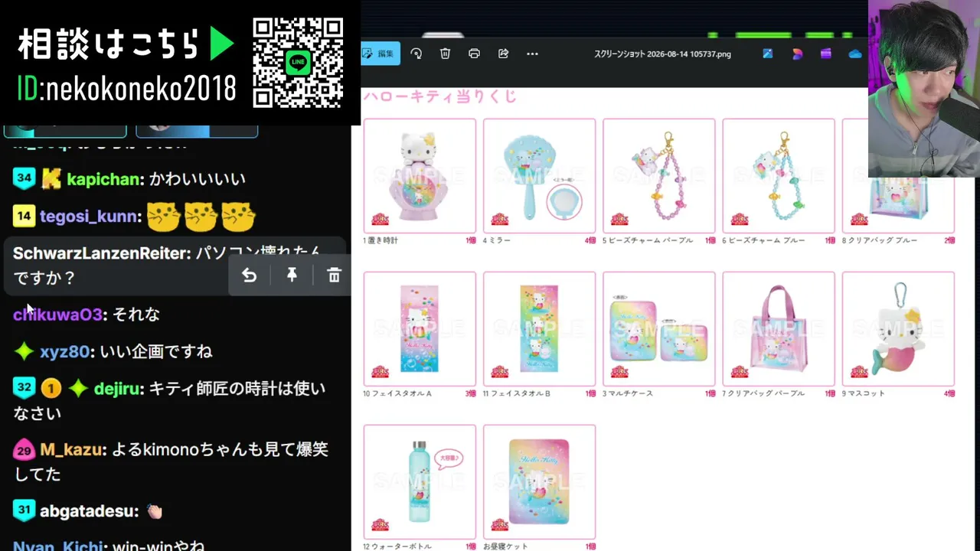Click the 編集 edit button in Photos

(380, 54)
